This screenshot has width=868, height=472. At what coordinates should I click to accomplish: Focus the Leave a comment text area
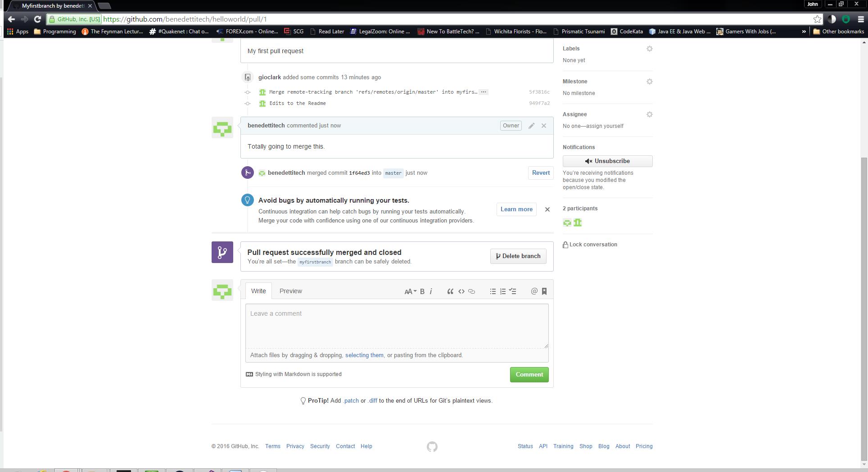397,326
